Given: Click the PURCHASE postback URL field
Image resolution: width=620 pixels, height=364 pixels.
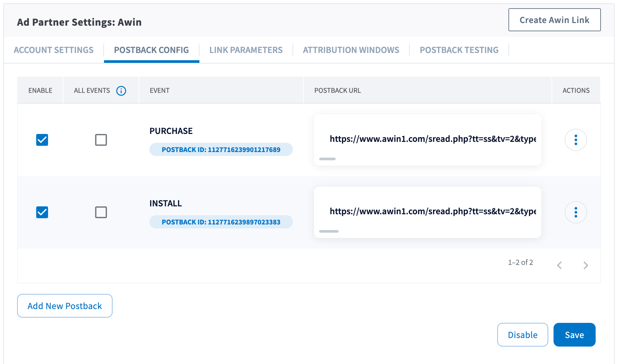Looking at the screenshot, I should [x=427, y=140].
